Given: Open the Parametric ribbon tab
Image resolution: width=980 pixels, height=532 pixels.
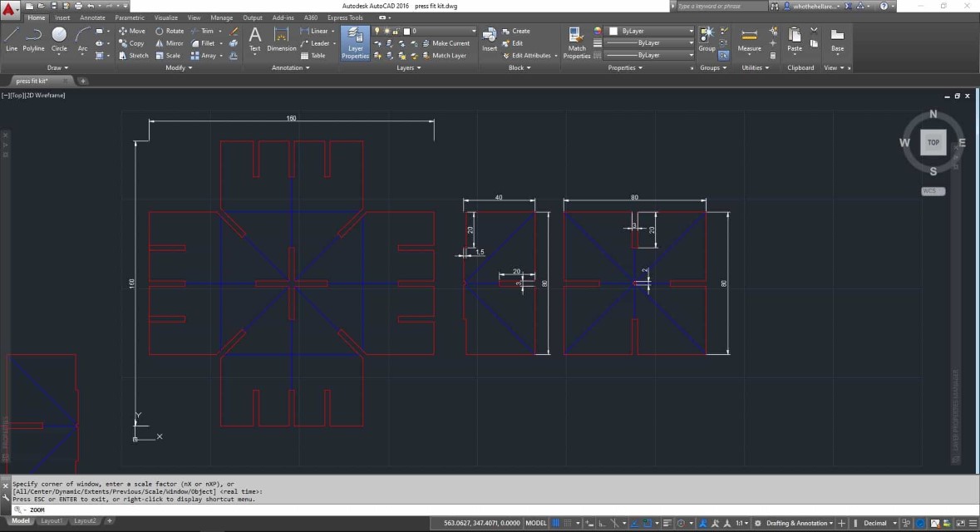Looking at the screenshot, I should 130,17.
